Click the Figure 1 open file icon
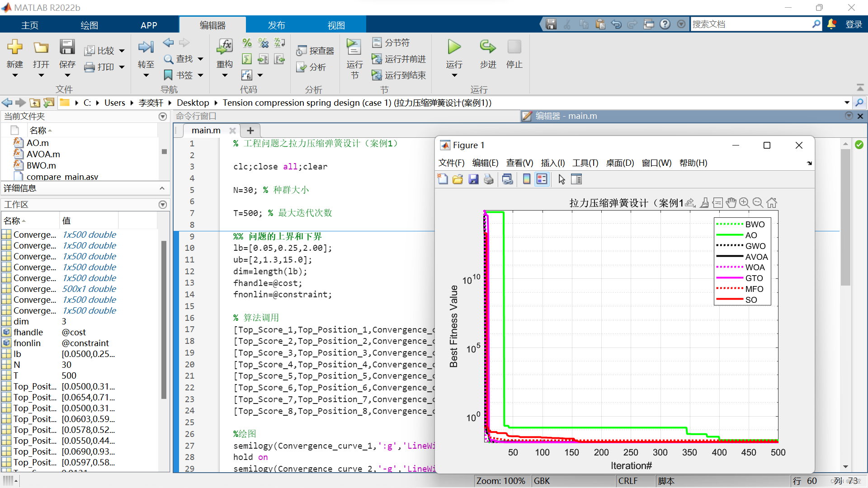Image resolution: width=868 pixels, height=488 pixels. point(458,179)
